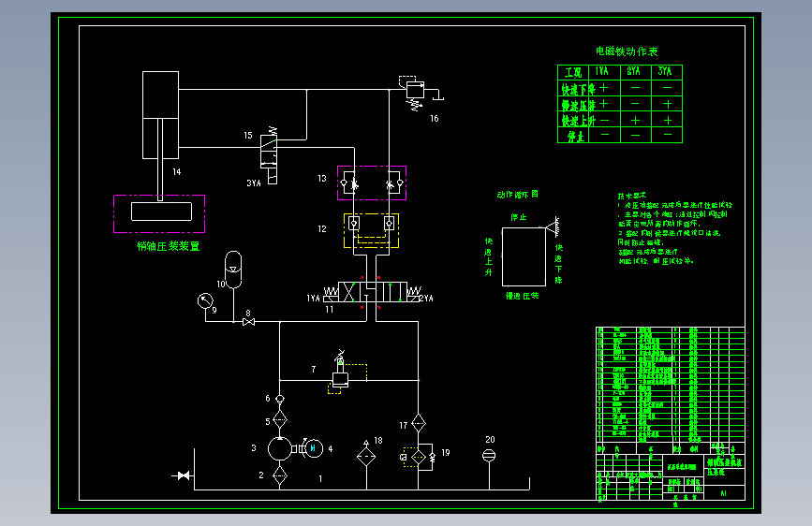Select the hydraulic pump symbol numbered 3
Image resolution: width=812 pixels, height=526 pixels.
(280, 448)
